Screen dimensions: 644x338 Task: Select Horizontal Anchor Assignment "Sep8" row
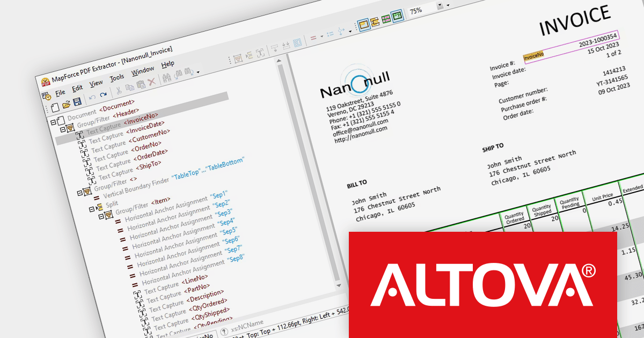coord(189,271)
